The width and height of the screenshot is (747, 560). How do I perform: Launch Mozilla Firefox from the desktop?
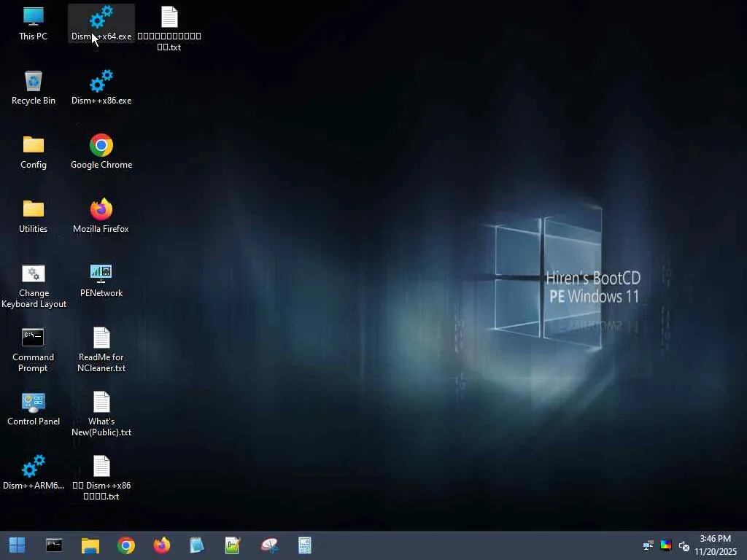click(x=101, y=216)
